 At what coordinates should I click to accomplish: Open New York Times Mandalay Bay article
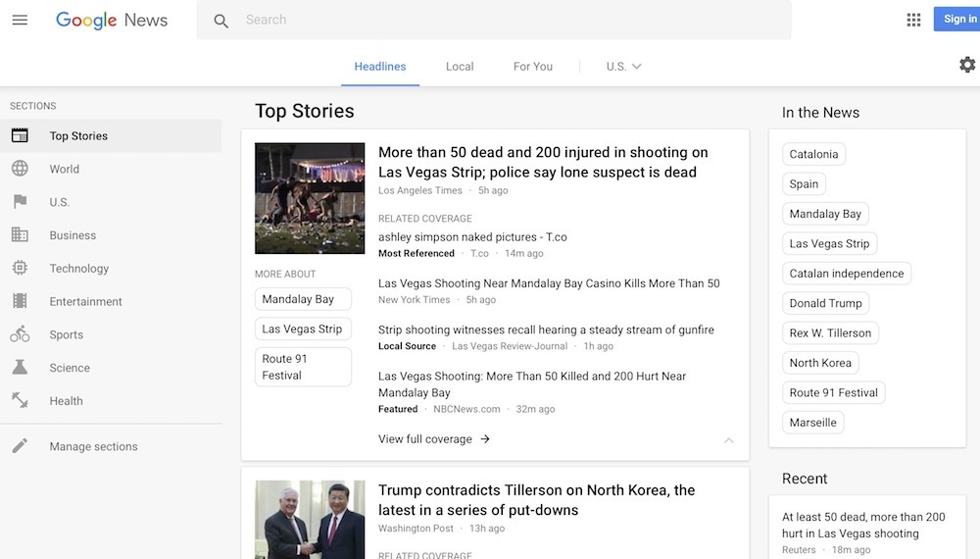click(549, 283)
